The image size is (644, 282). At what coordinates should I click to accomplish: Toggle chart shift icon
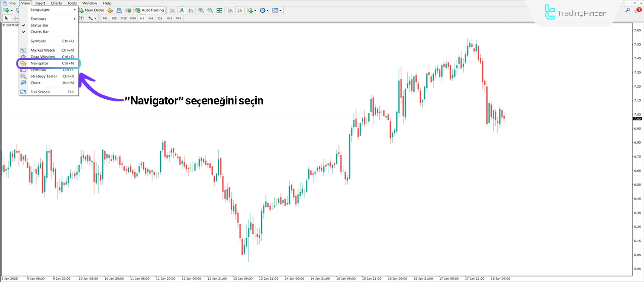[x=239, y=10]
